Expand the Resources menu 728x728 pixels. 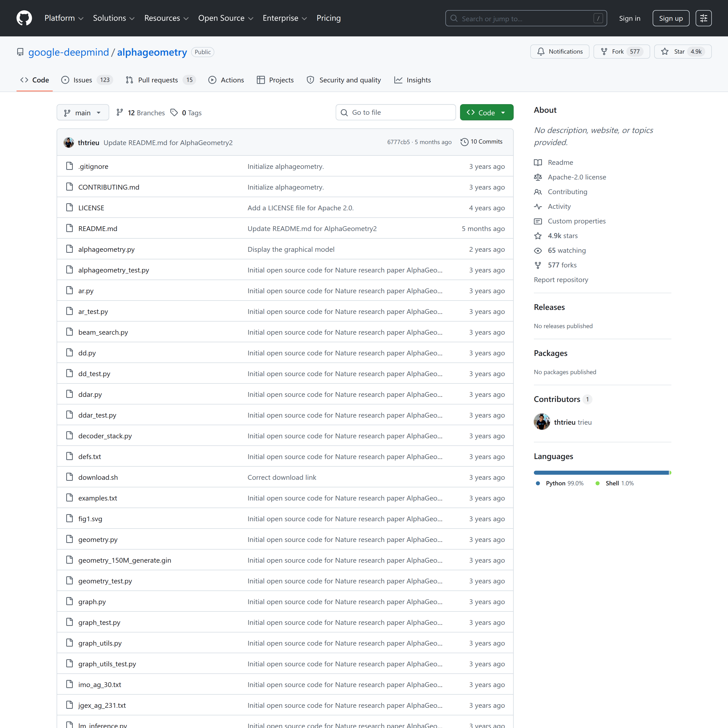coord(166,18)
